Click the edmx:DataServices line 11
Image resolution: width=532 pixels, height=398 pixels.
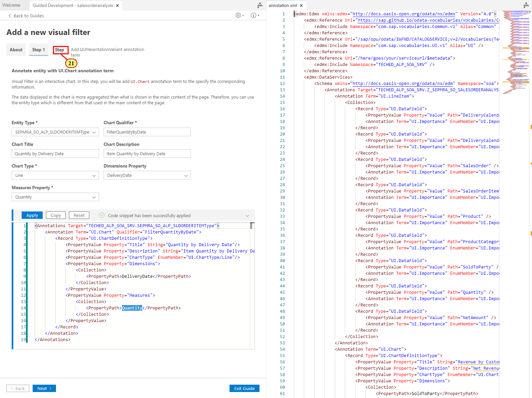click(328, 77)
